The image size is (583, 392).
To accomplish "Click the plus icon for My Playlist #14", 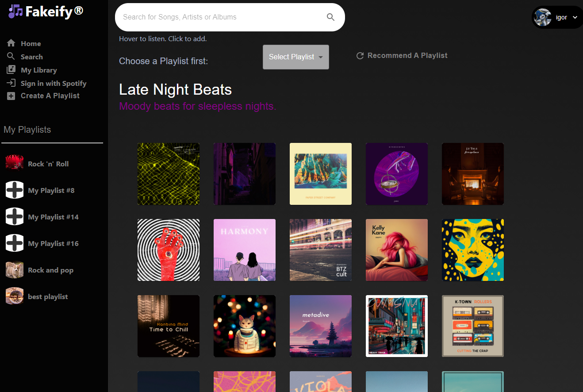I will click(x=15, y=217).
